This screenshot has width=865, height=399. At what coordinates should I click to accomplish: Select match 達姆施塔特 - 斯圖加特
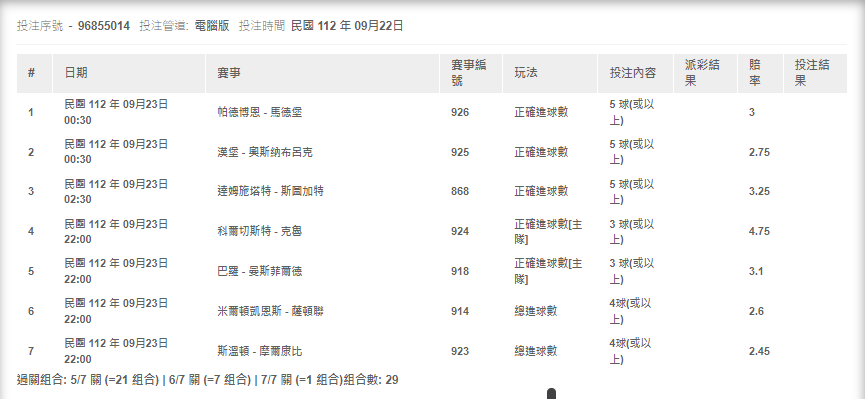point(270,191)
